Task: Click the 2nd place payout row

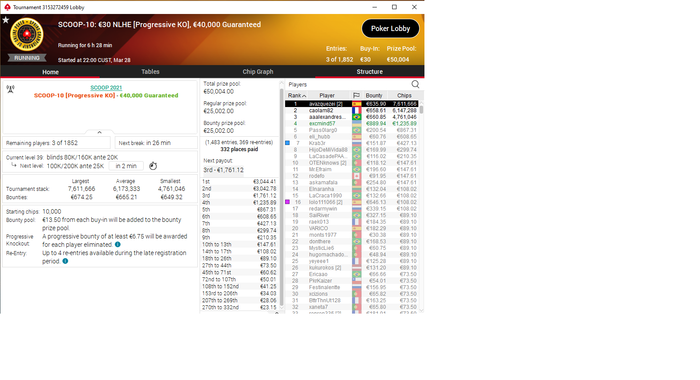Action: click(x=239, y=189)
